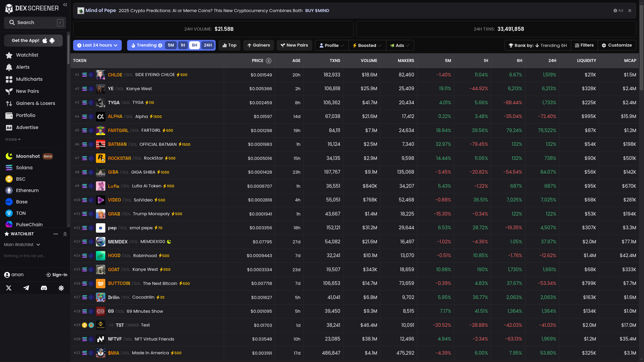Click the Trending info icon

(x=160, y=46)
